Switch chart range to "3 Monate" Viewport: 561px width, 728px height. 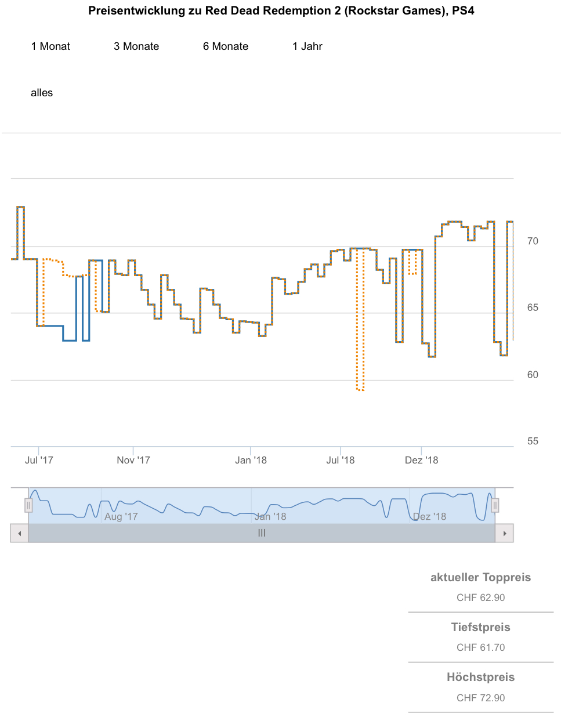click(x=136, y=46)
